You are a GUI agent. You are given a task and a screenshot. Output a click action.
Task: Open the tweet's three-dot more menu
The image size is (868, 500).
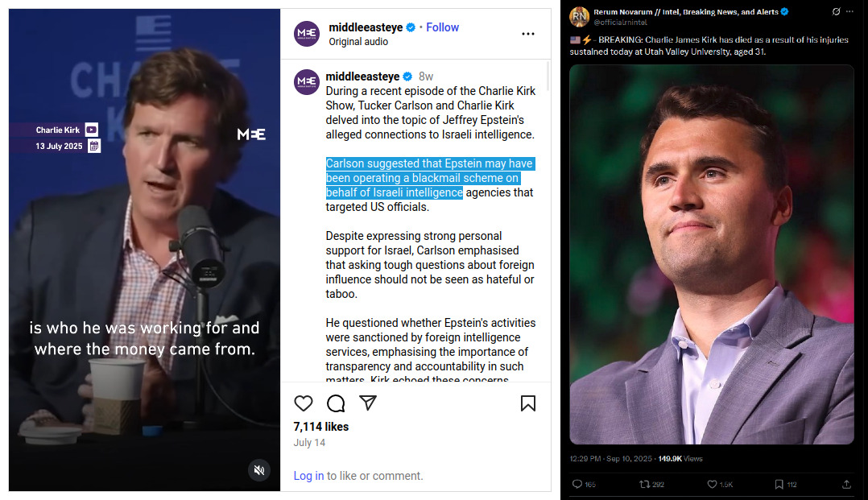point(850,12)
